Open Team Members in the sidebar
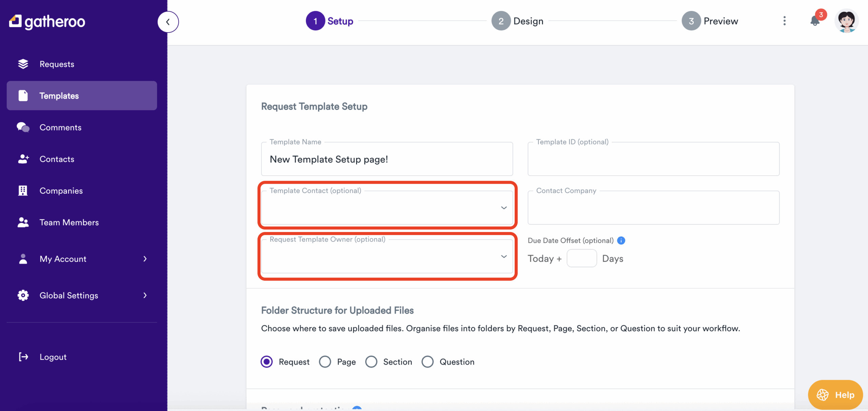The height and width of the screenshot is (411, 868). click(69, 222)
